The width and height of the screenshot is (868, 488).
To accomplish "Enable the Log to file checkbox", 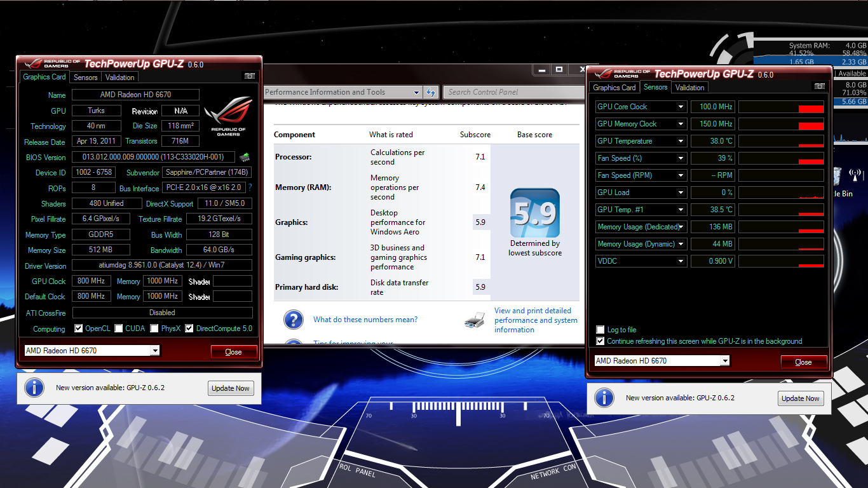I will click(x=600, y=330).
